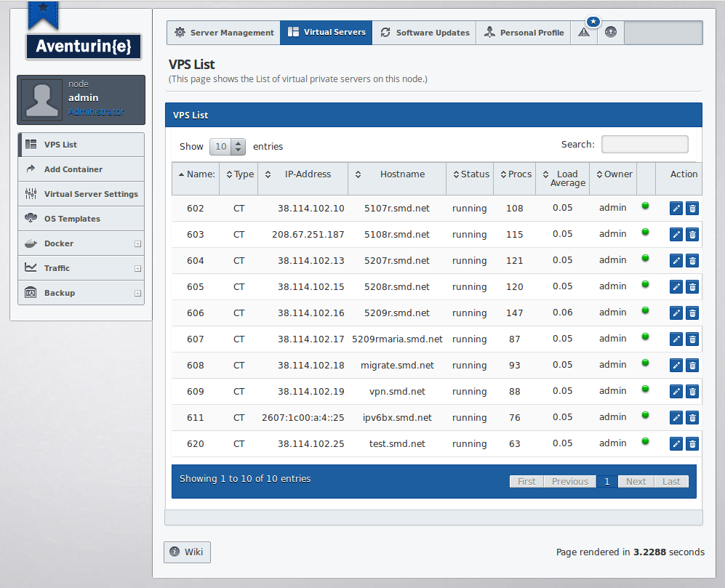This screenshot has width=725, height=588.
Task: Delete VPS 603 using the trash icon
Action: [692, 234]
